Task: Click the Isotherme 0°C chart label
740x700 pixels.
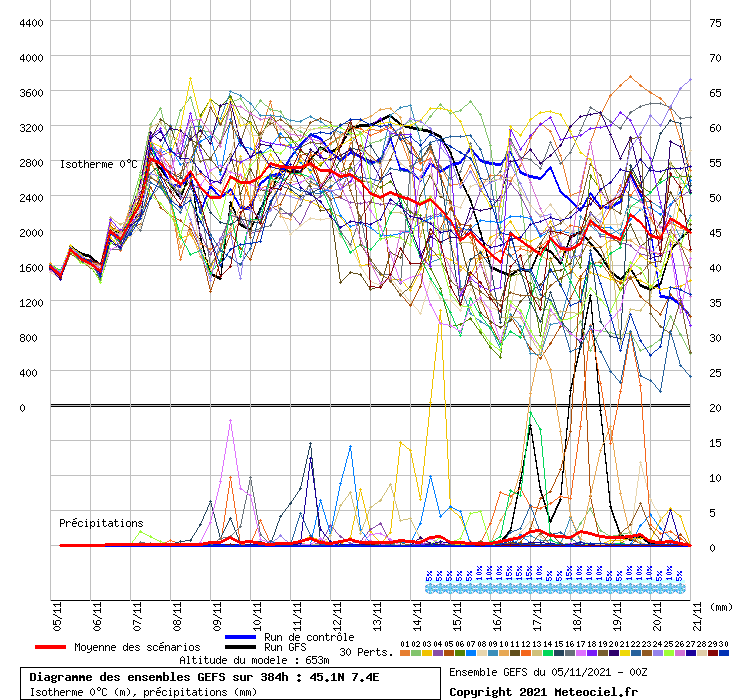Action: (x=98, y=164)
